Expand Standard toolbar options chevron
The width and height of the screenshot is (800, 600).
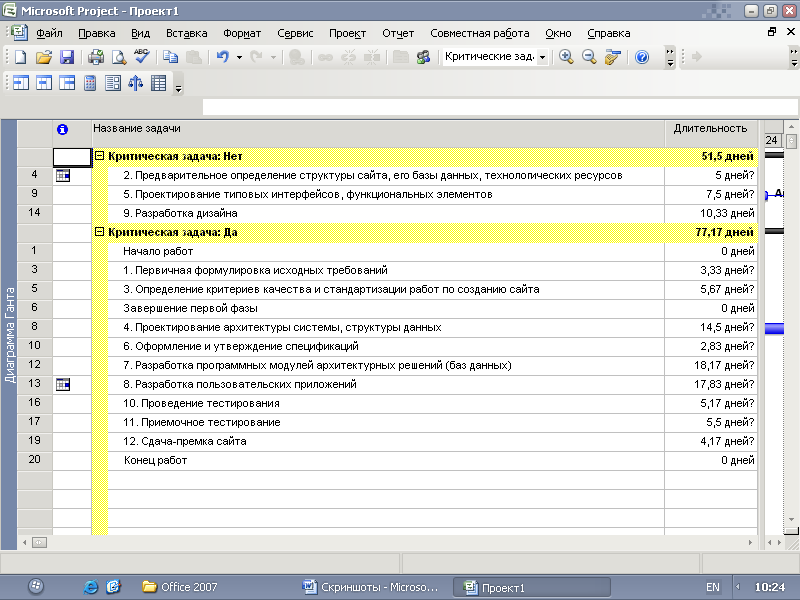point(670,57)
